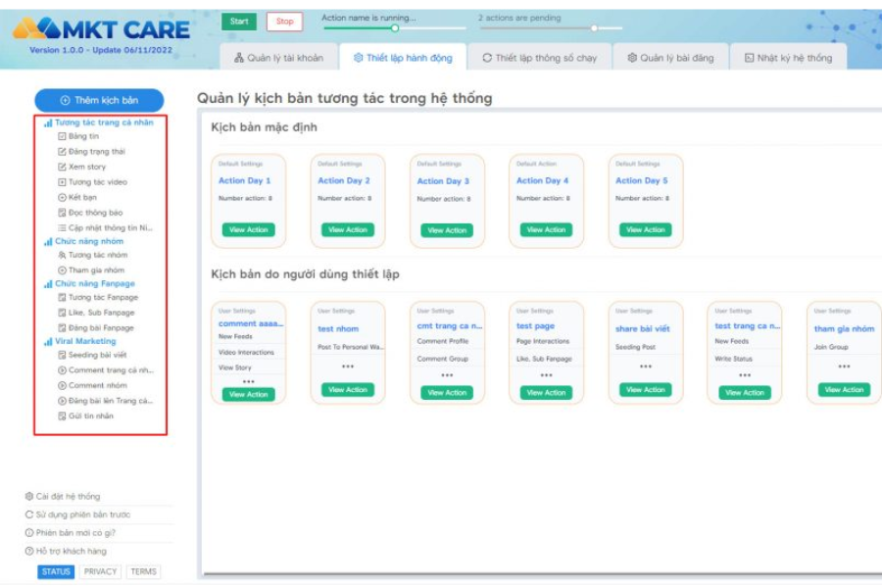The image size is (882, 588).
Task: Select the Bảng tin sidebar icon
Action: coord(62,136)
